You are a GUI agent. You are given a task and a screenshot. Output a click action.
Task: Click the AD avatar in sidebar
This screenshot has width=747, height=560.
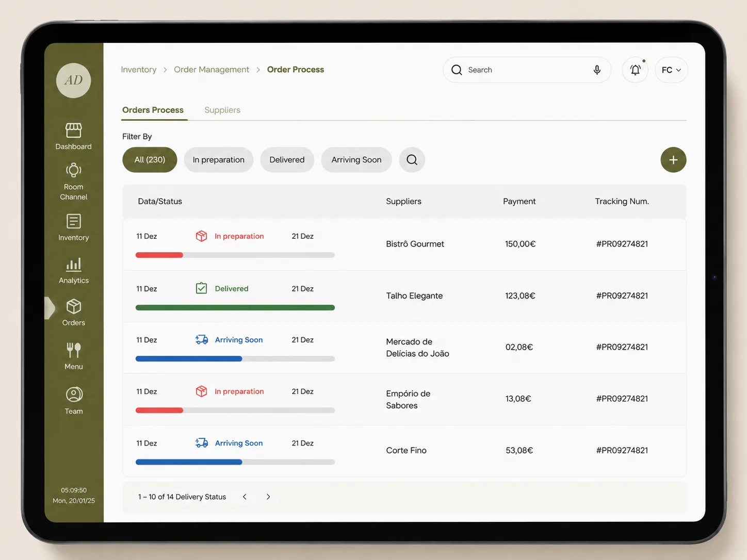[x=74, y=80]
